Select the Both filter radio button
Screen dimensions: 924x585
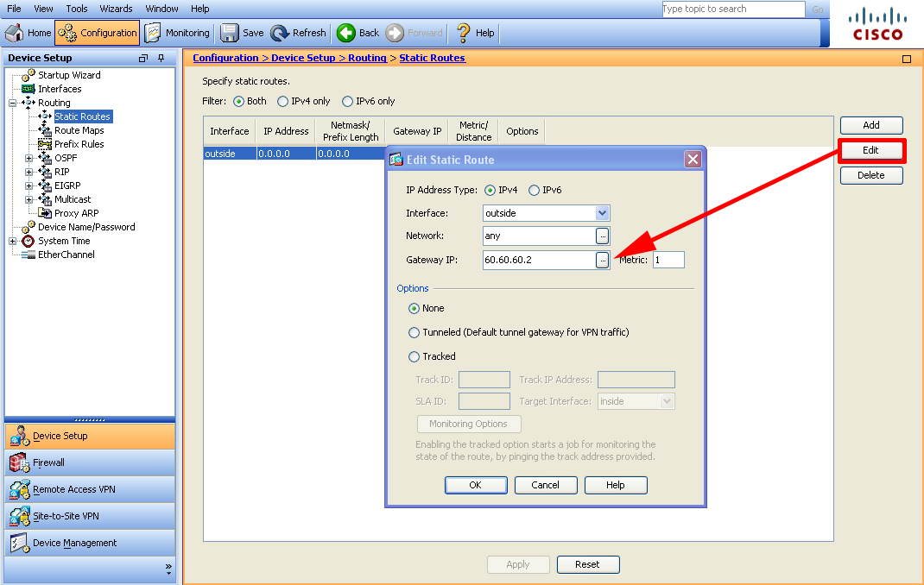click(238, 101)
